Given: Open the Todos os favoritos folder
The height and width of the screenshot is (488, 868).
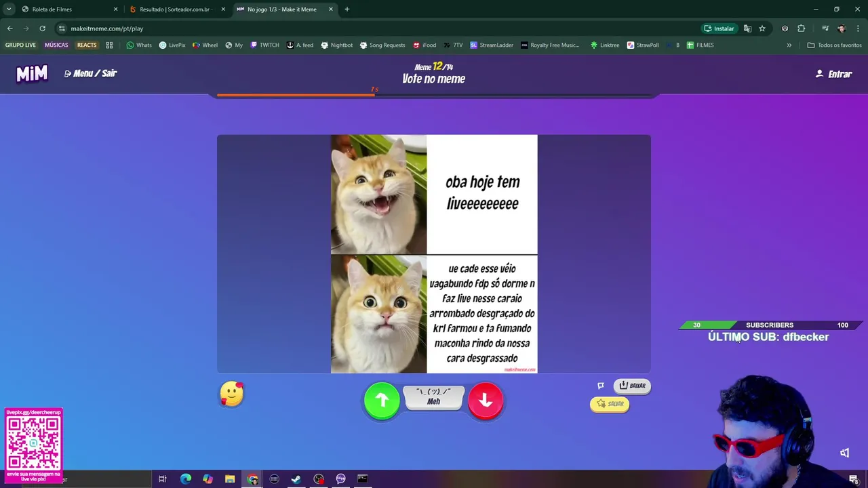Looking at the screenshot, I should point(834,45).
